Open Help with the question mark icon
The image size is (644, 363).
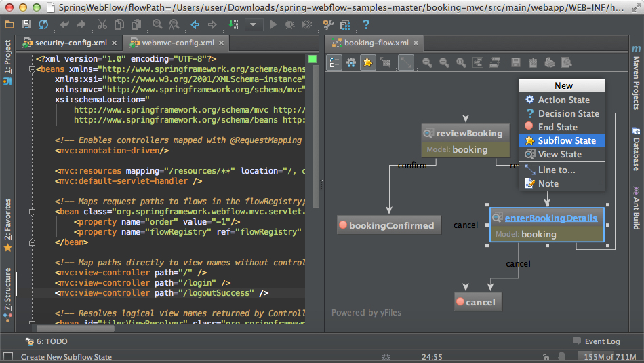366,24
